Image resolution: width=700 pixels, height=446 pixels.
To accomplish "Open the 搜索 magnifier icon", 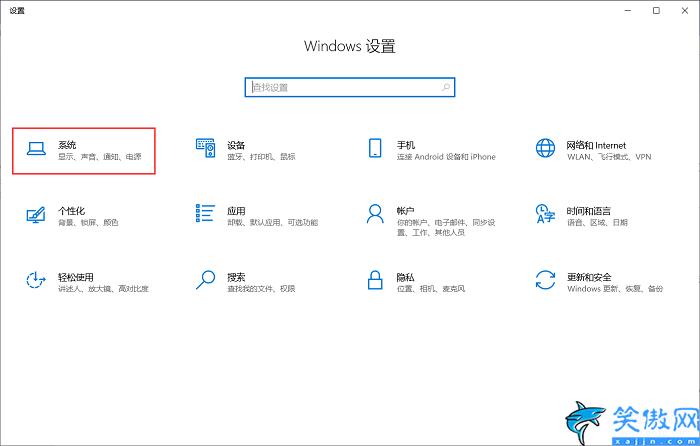I will pyautogui.click(x=205, y=280).
